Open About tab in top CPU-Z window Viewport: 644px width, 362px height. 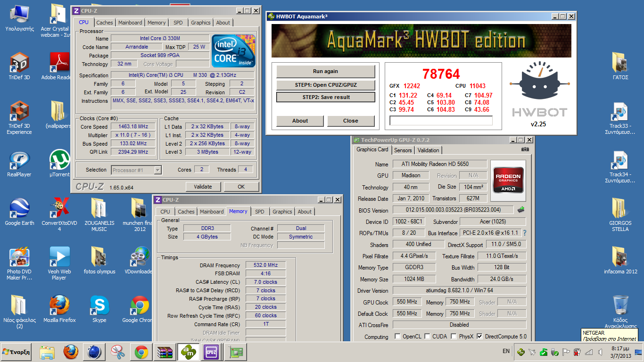tap(223, 23)
